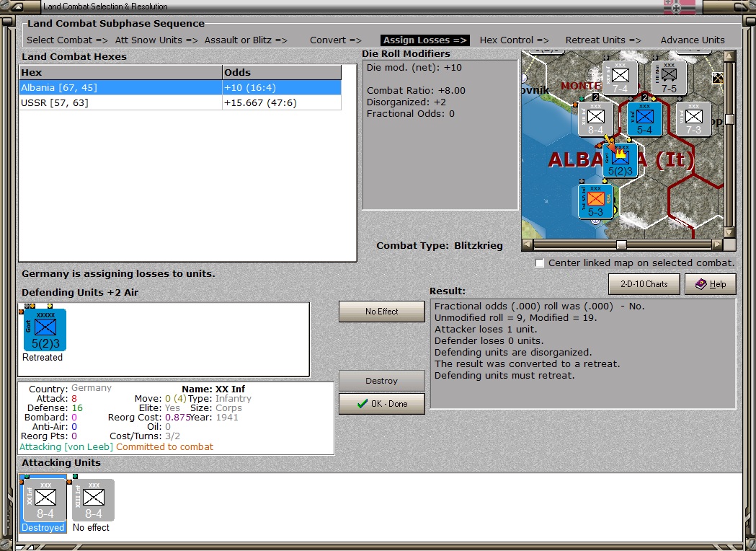This screenshot has width=756, height=551.
Task: Click the map horizontal scrollbar thumb
Action: [x=621, y=244]
